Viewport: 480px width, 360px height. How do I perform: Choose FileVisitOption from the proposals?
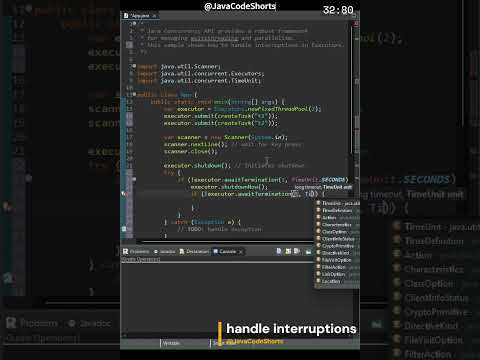pos(337,260)
